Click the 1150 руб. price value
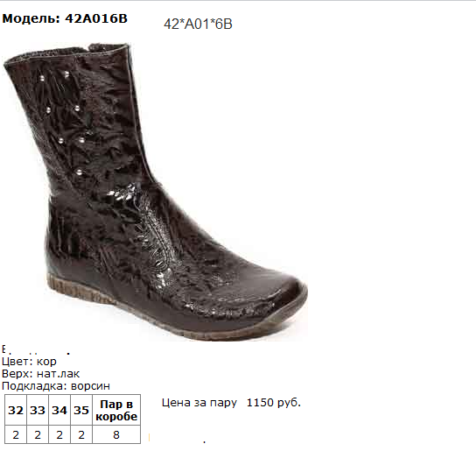Screen dimensions: 476x451 click(274, 403)
